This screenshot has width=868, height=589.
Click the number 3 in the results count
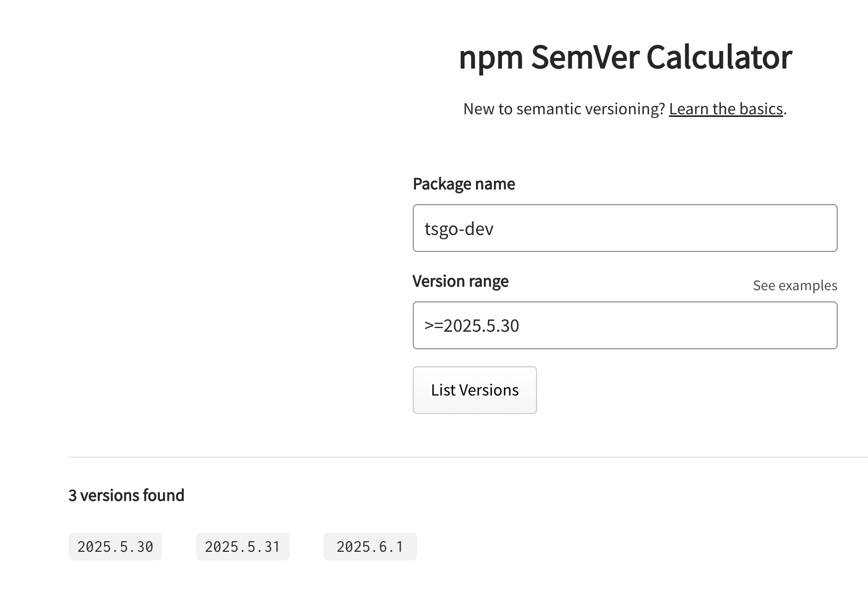coord(73,495)
